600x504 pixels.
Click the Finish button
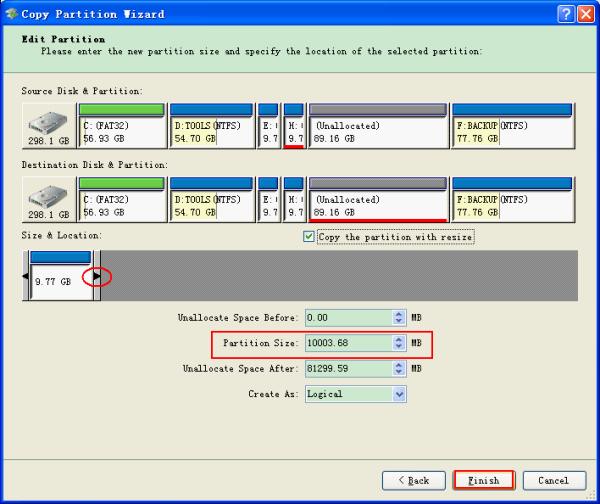(484, 480)
